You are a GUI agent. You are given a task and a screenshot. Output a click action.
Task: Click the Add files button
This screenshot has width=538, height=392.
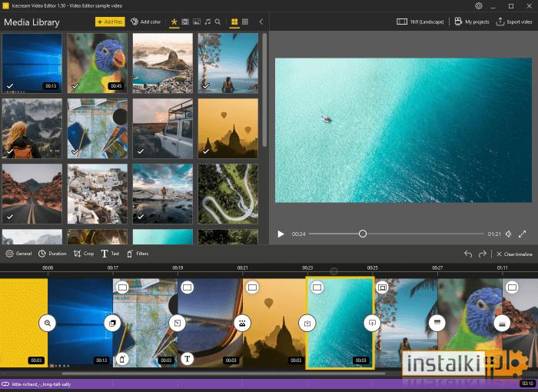pos(110,22)
